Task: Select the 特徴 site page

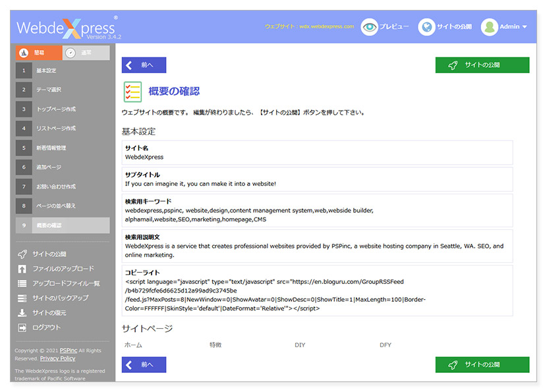Action: (216, 345)
